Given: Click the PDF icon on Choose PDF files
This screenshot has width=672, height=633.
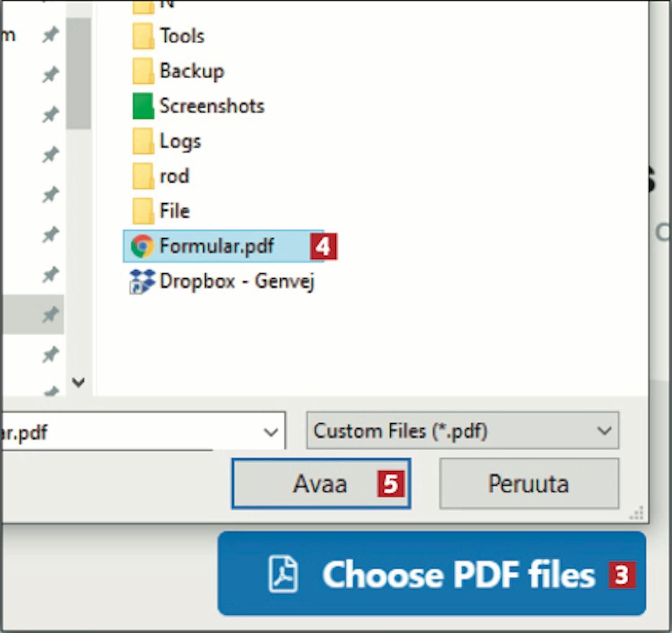Looking at the screenshot, I should [283, 574].
